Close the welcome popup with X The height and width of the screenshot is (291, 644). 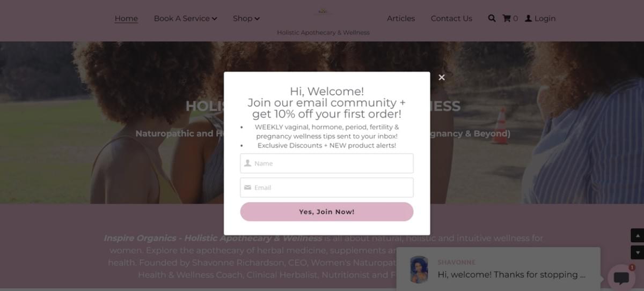click(442, 77)
